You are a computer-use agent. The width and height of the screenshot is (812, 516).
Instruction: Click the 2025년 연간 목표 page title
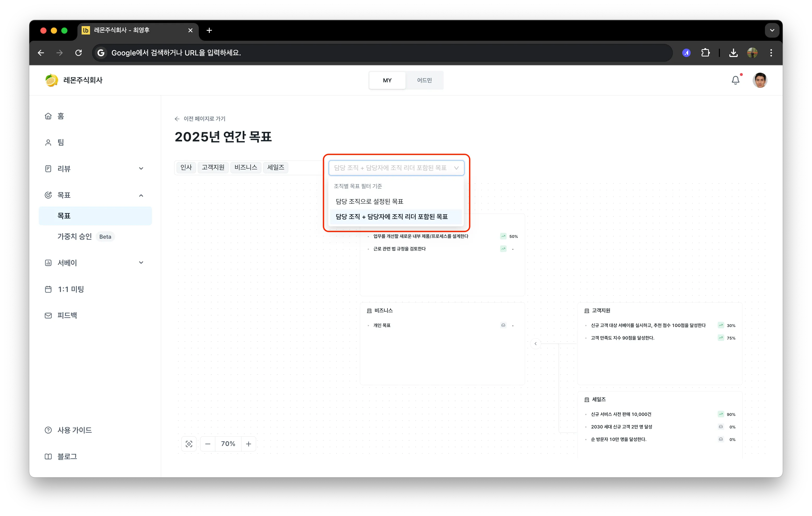223,137
